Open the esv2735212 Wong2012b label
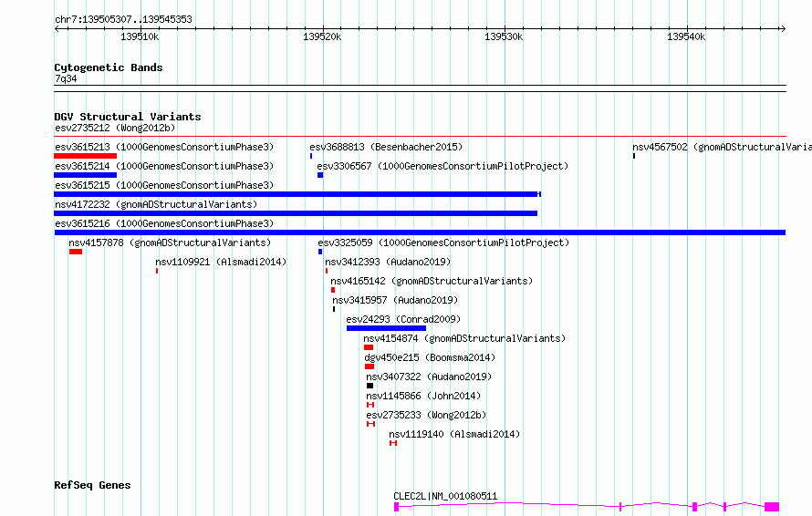The width and height of the screenshot is (812, 516). (115, 128)
